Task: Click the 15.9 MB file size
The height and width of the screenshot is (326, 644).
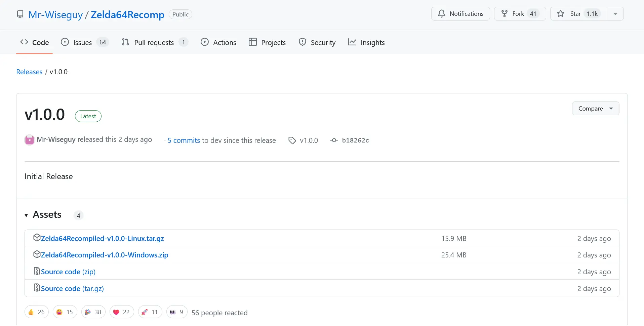Action: pos(454,238)
